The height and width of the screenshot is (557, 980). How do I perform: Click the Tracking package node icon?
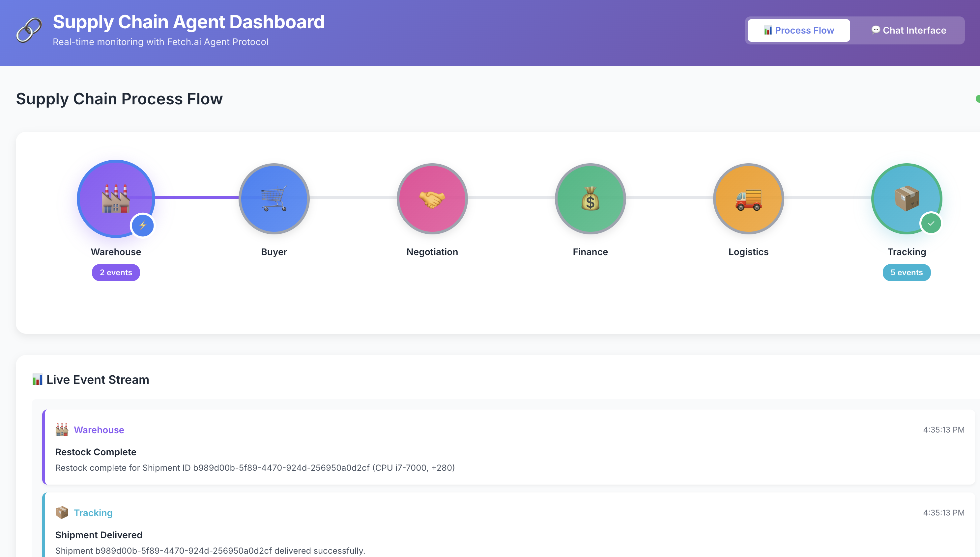tap(906, 198)
